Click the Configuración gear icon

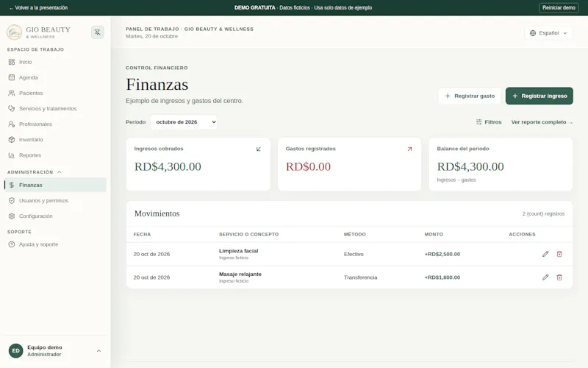(12, 216)
